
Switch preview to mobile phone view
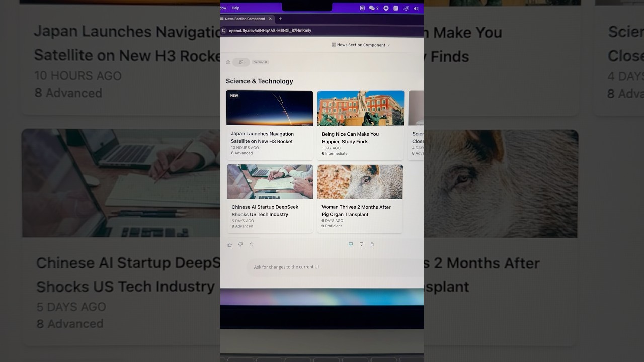coord(372,244)
